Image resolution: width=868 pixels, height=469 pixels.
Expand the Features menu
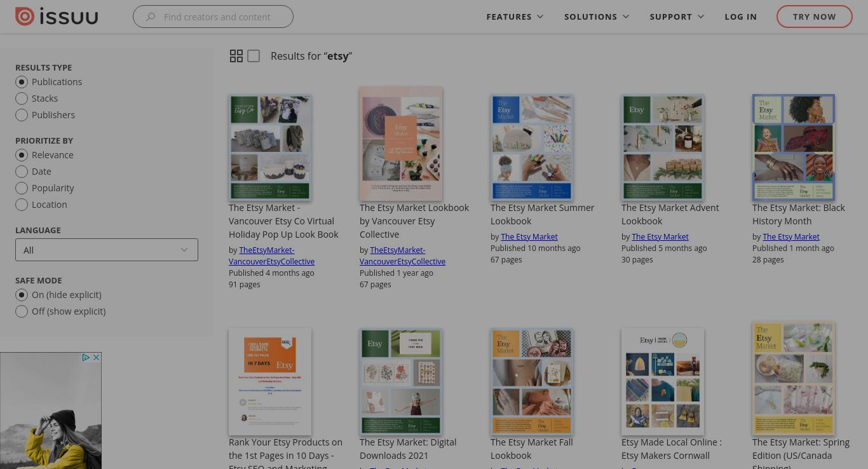[515, 17]
